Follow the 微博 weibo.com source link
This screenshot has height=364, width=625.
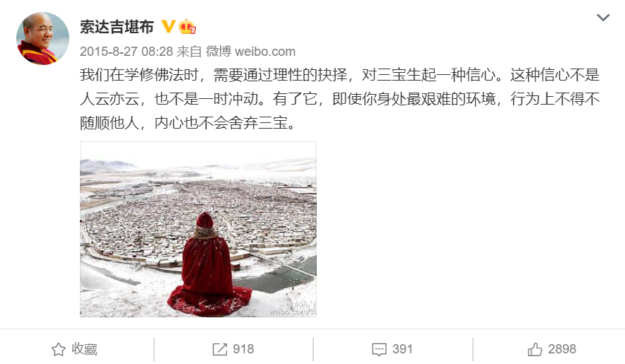251,52
